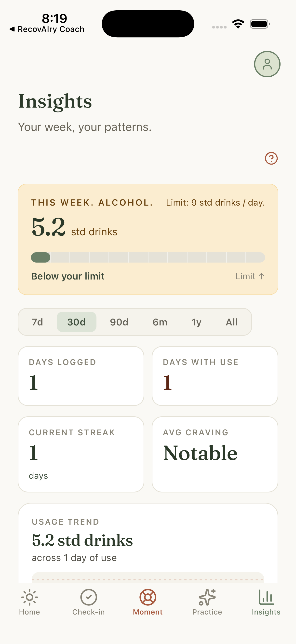Tap the Limit up-arrow link
Viewport: 296px width, 644px height.
[250, 276]
